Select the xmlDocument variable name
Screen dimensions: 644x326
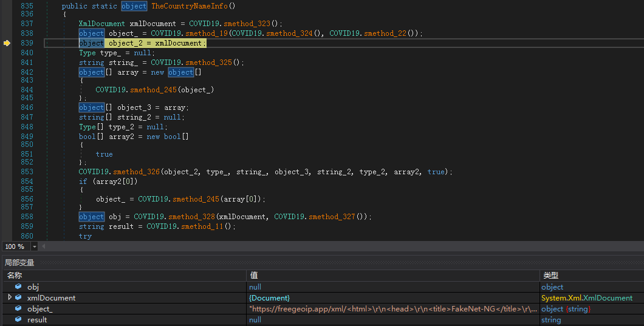[52, 297]
